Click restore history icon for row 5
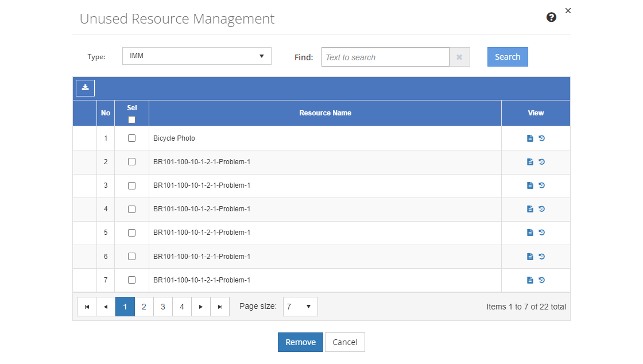Screen dimensions: 643x364 (542, 233)
